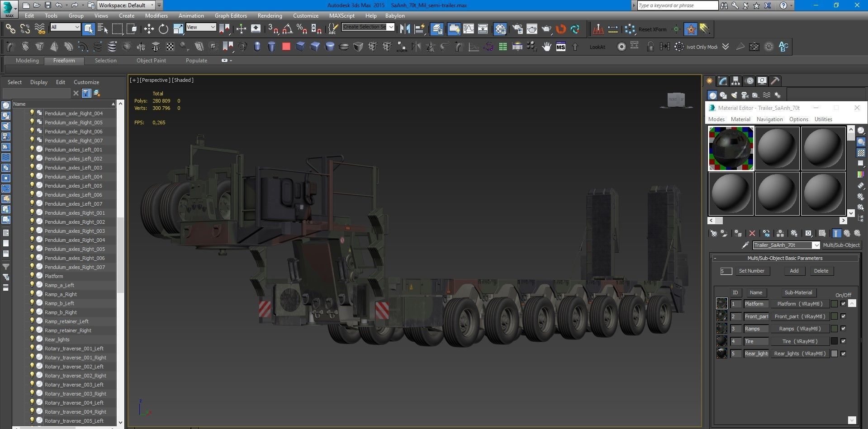Screen dimensions: 868x429
Task: Toggle On/Off checkbox for Rear_lights sub-material
Action: (843, 354)
